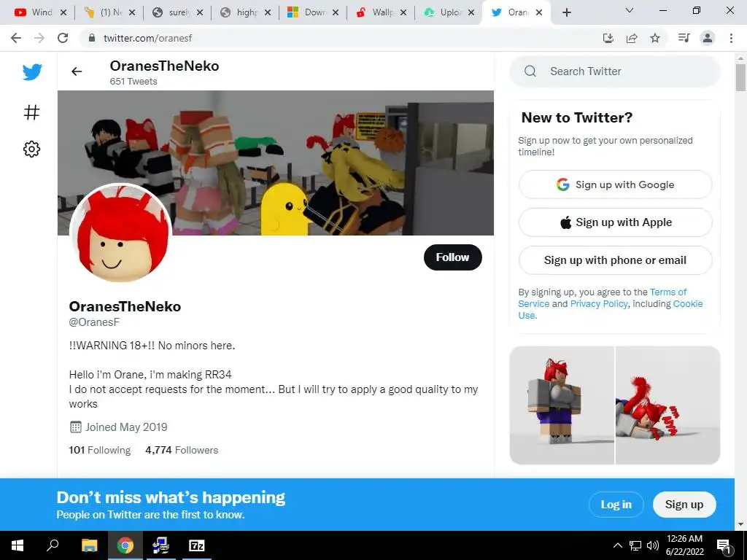Open File Explorer from the taskbar
Viewport: 747px width, 560px height.
89,545
